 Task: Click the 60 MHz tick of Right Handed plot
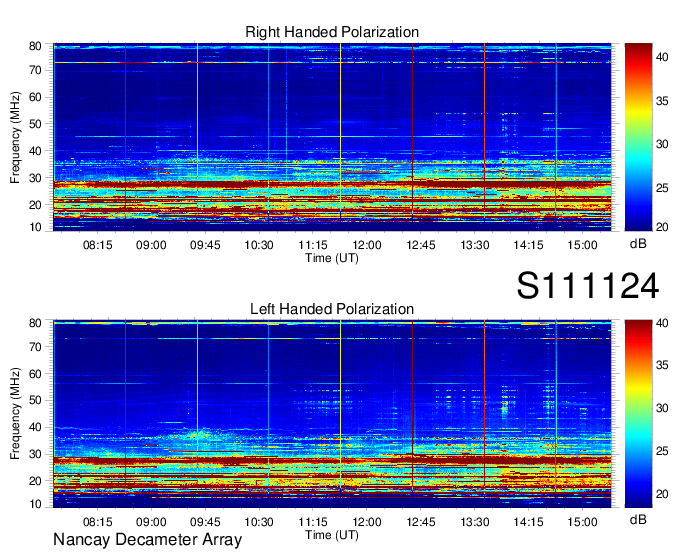[x=35, y=97]
